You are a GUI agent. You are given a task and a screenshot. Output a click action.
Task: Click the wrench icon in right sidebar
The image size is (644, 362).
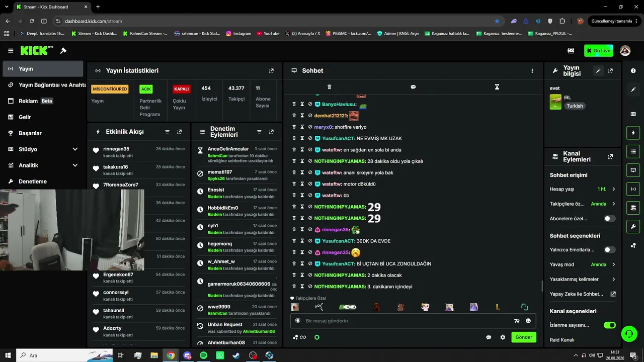[x=633, y=226]
